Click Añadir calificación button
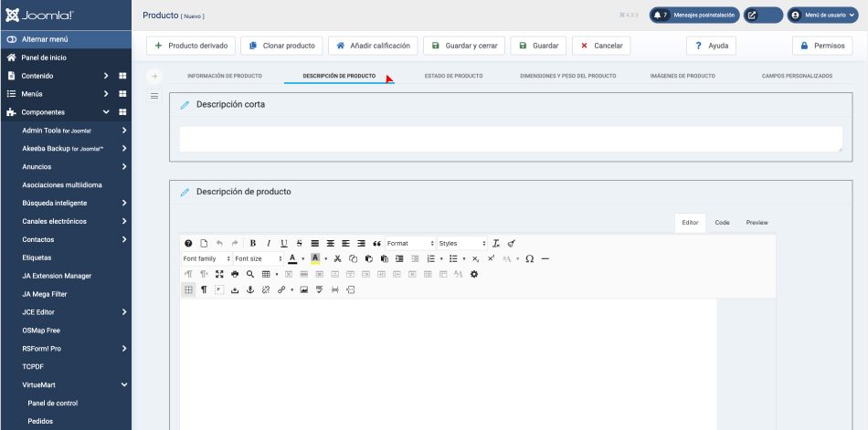Image resolution: width=868 pixels, height=430 pixels. [x=373, y=46]
